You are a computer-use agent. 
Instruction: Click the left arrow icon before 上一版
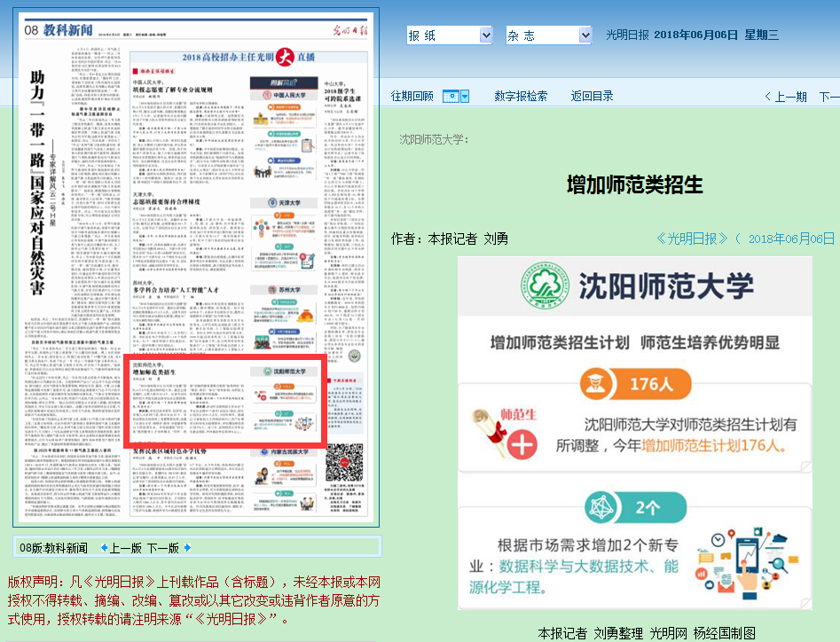[x=104, y=548]
